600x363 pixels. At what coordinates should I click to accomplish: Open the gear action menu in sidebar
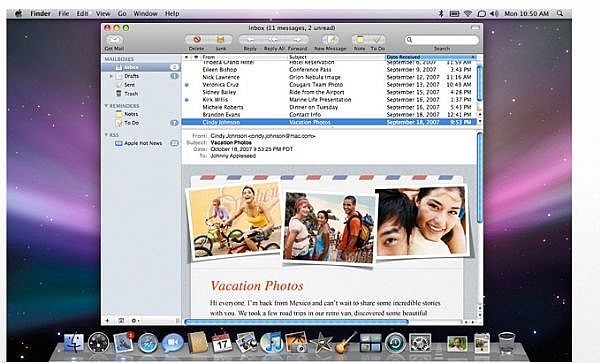(x=135, y=321)
